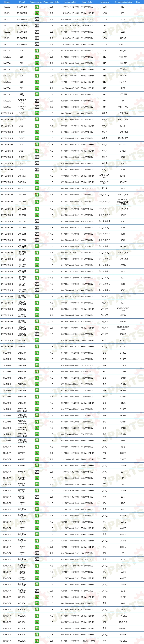The width and height of the screenshot is (144, 644).
Task: Click production years 09.1981 -> 01.1984
Action: pos(70,126)
